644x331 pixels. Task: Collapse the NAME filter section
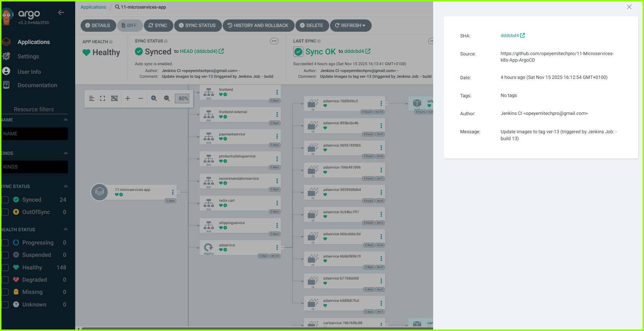[65, 119]
